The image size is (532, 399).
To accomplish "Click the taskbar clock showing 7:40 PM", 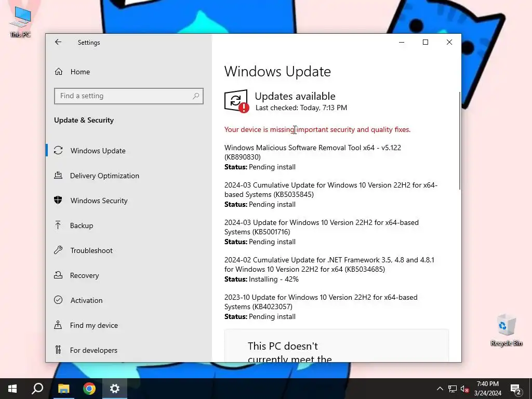I will (487, 389).
